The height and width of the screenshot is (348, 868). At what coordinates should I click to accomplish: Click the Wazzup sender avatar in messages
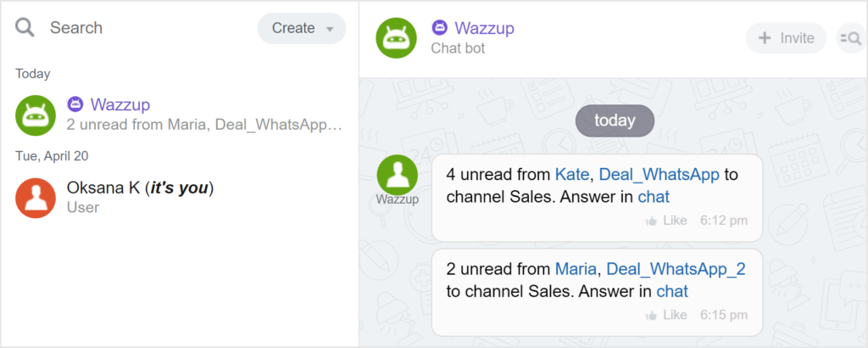coord(397,176)
